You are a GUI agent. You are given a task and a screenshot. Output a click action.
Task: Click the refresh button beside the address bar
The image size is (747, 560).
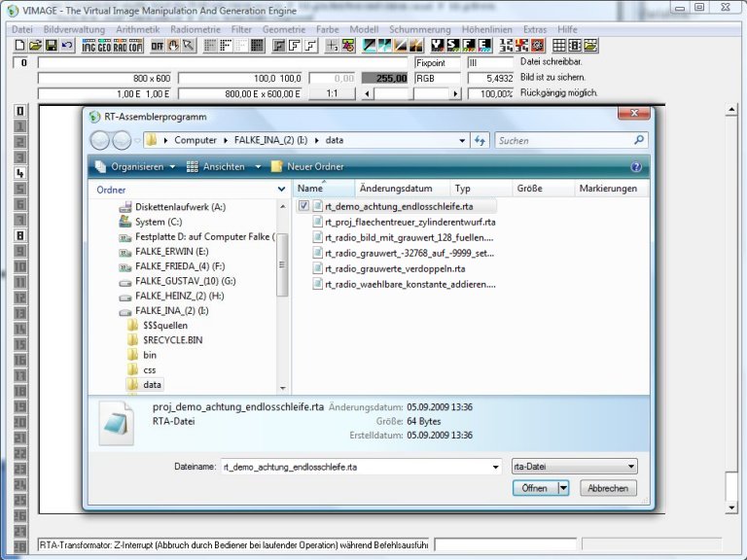point(480,141)
